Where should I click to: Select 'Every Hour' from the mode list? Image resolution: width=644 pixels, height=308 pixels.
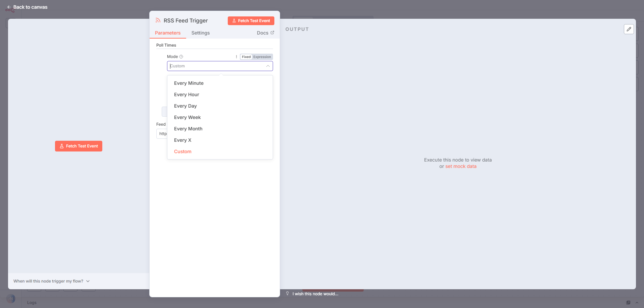[186, 95]
